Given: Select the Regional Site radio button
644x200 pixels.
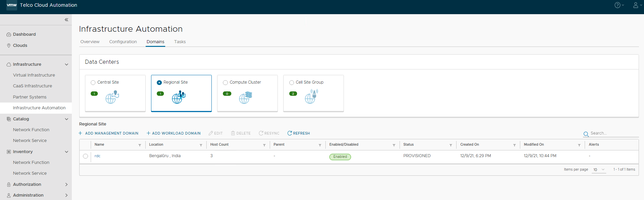Looking at the screenshot, I should pos(159,83).
